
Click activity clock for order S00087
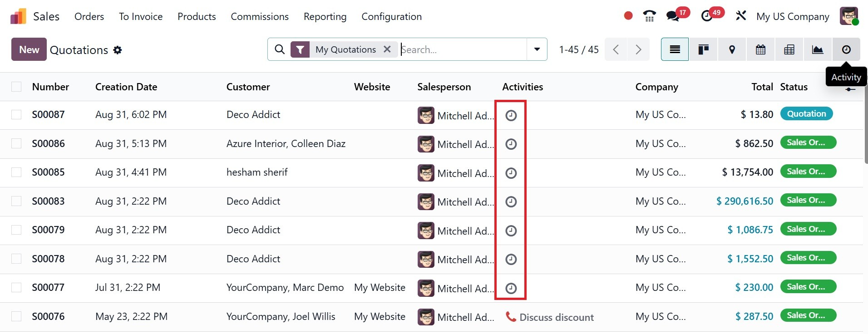point(511,115)
